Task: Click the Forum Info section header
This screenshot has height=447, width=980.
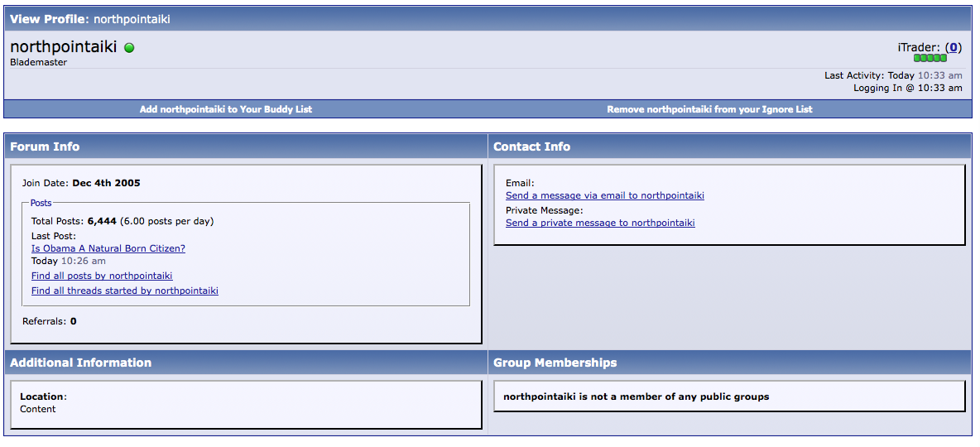Action: tap(45, 147)
